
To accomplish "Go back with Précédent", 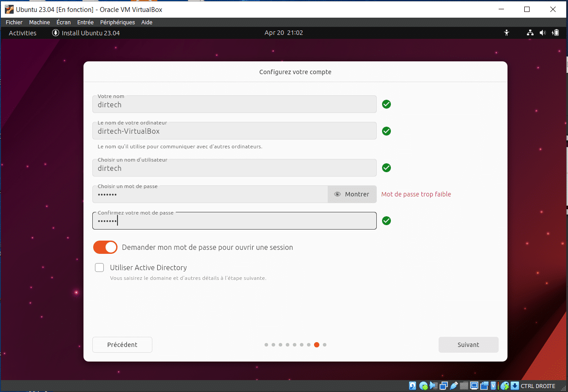I will (x=122, y=345).
